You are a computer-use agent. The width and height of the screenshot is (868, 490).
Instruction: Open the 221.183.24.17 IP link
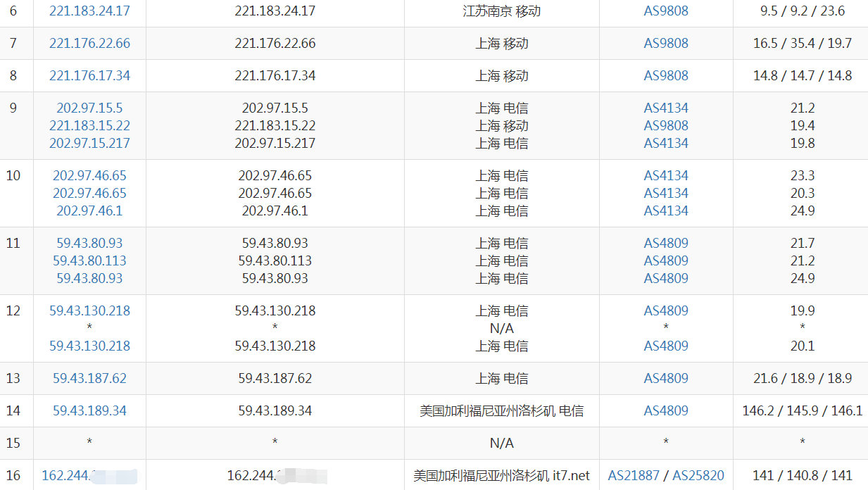tap(89, 11)
